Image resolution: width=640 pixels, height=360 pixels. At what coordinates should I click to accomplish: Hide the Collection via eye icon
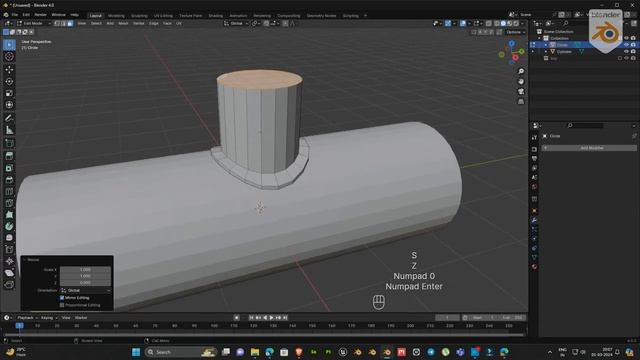tap(626, 38)
